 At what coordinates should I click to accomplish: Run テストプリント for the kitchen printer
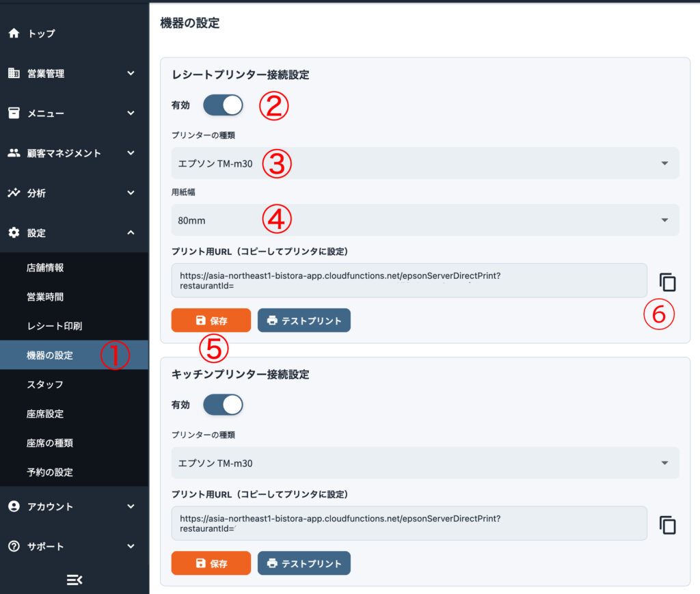(x=304, y=564)
